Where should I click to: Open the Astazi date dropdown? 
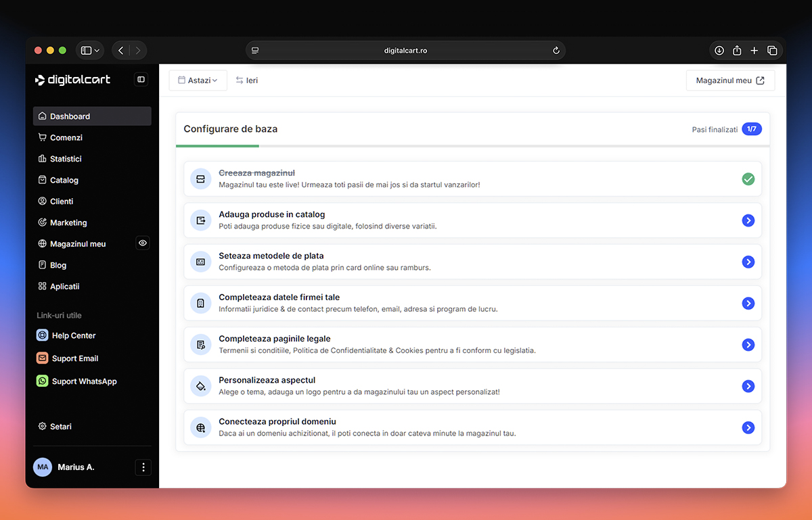pyautogui.click(x=198, y=80)
